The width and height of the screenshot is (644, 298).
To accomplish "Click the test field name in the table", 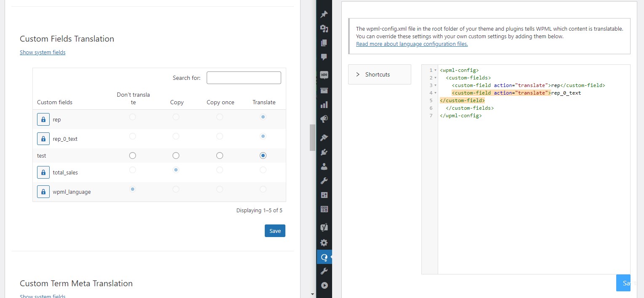I will (42, 156).
